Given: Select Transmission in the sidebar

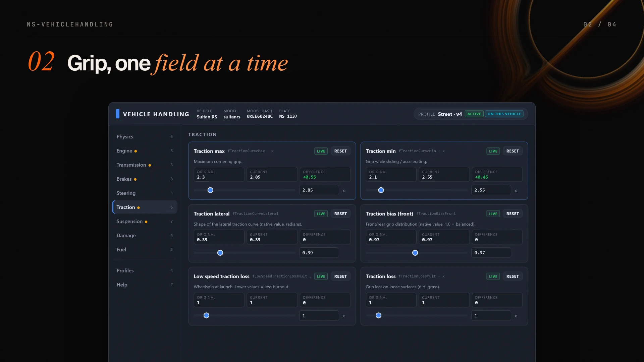Looking at the screenshot, I should point(145,165).
